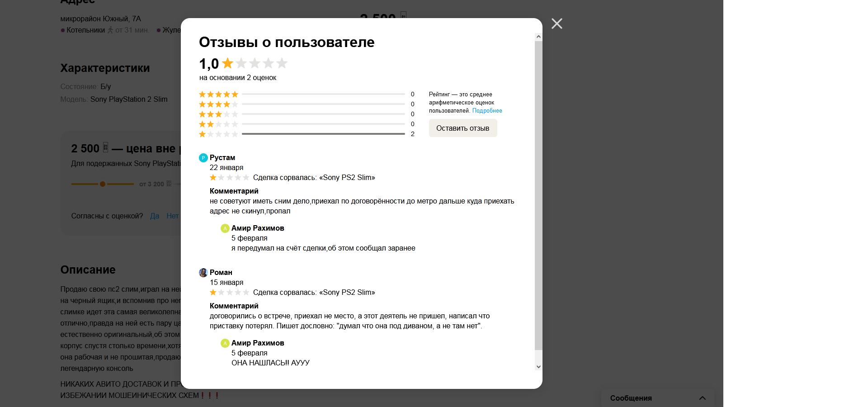Click the 'Отзывы о пользователе' heading
Viewport: 868px width, 407px height.
[287, 42]
